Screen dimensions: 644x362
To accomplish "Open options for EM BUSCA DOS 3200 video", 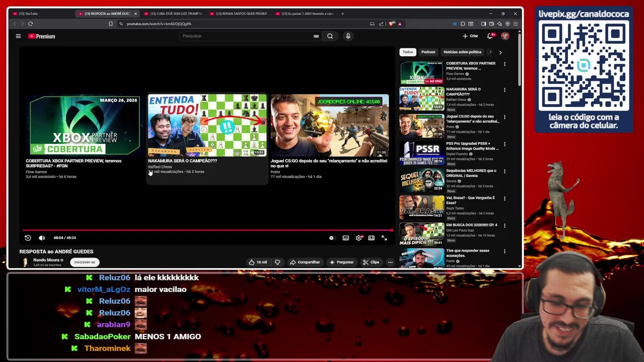I will (505, 226).
